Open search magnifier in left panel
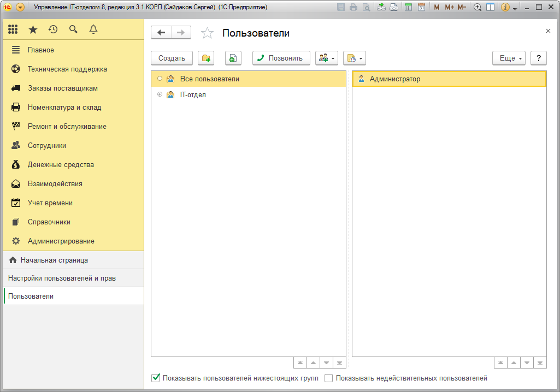 (x=73, y=29)
